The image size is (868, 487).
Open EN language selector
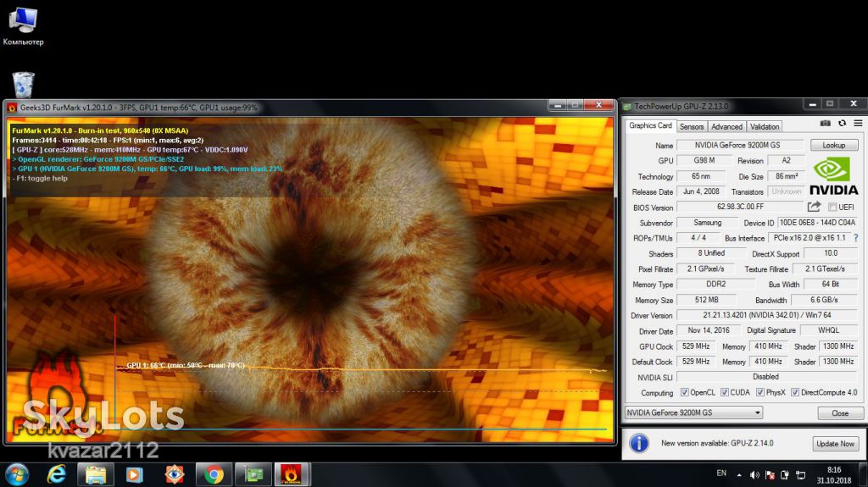721,473
